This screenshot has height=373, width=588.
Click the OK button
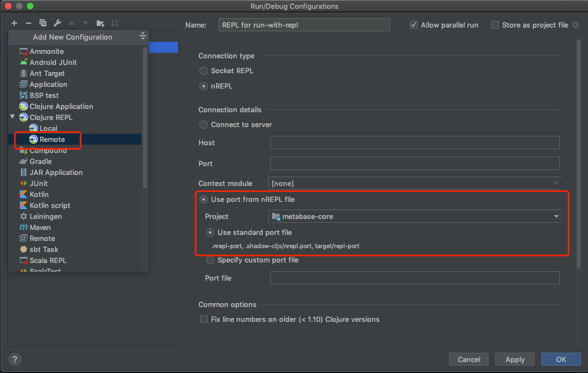[561, 359]
